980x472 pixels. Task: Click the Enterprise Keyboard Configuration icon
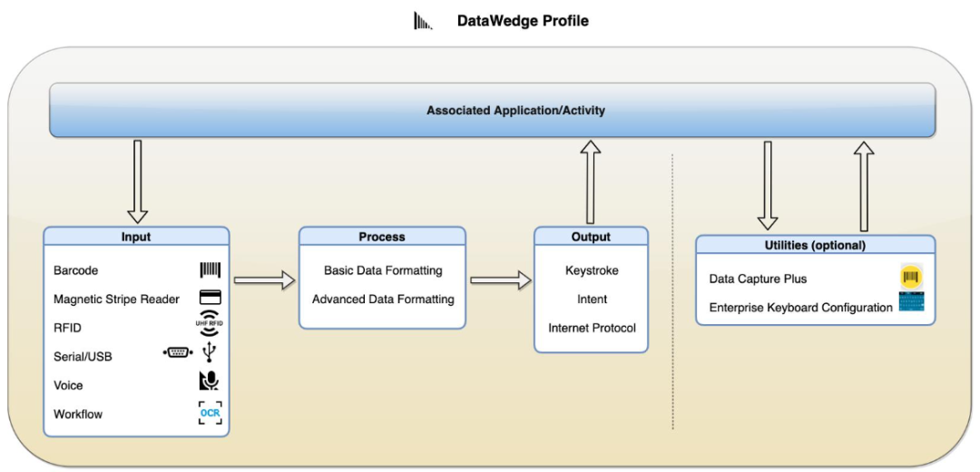pos(910,304)
